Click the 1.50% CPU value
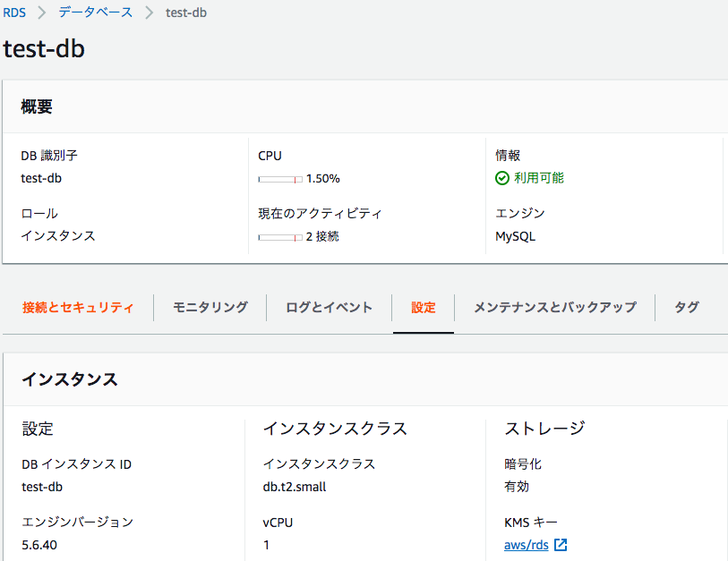 coord(323,179)
